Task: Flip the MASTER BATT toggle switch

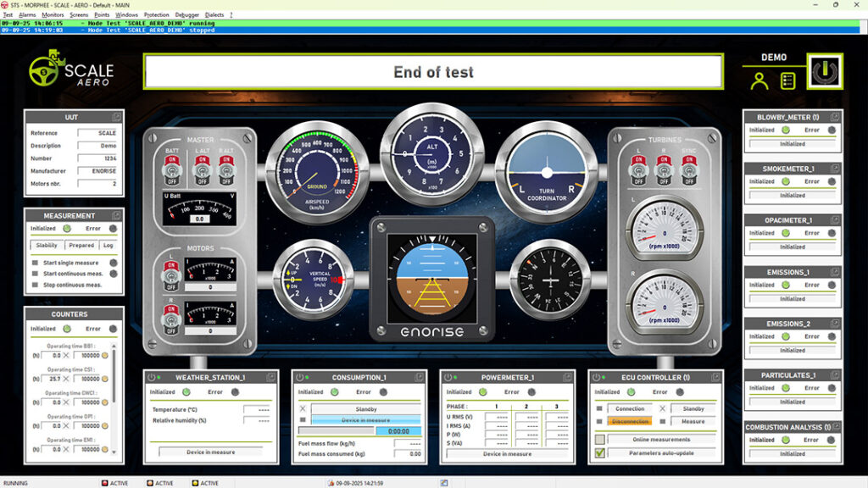Action: coord(172,170)
